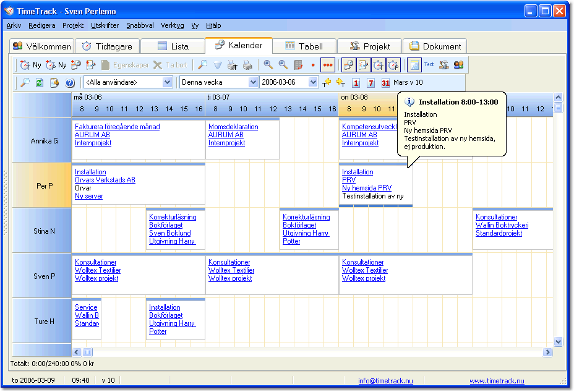Click the info@timetrack.nu email link
This screenshot has height=392, width=574.
(385, 381)
